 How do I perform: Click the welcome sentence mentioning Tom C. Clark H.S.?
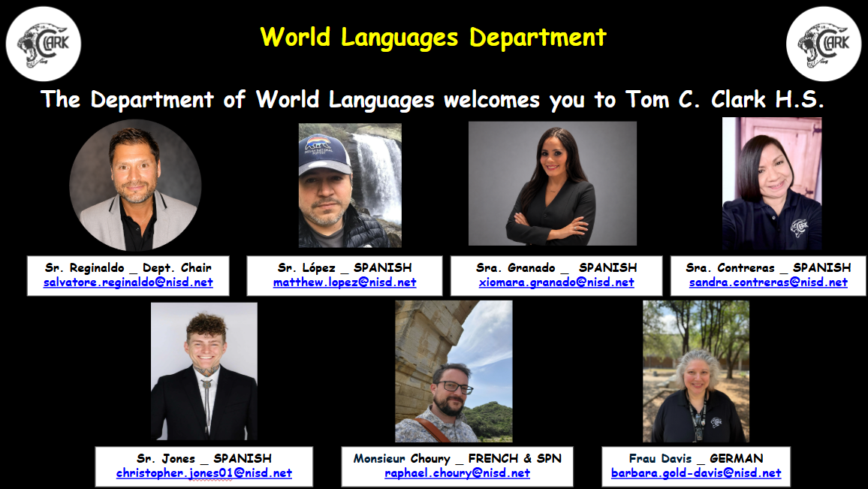433,100
